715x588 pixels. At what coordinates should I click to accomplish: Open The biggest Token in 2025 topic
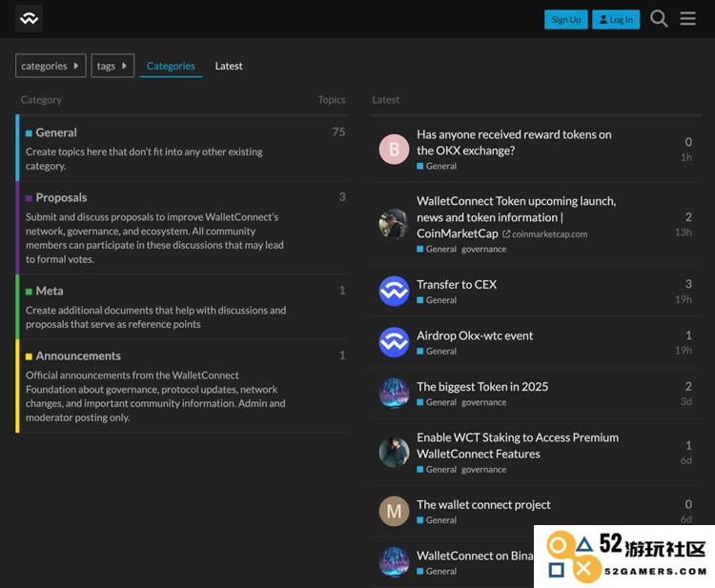point(482,387)
